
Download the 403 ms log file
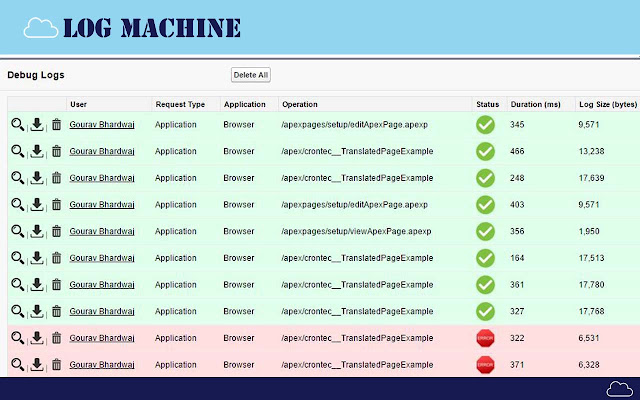pyautogui.click(x=37, y=204)
